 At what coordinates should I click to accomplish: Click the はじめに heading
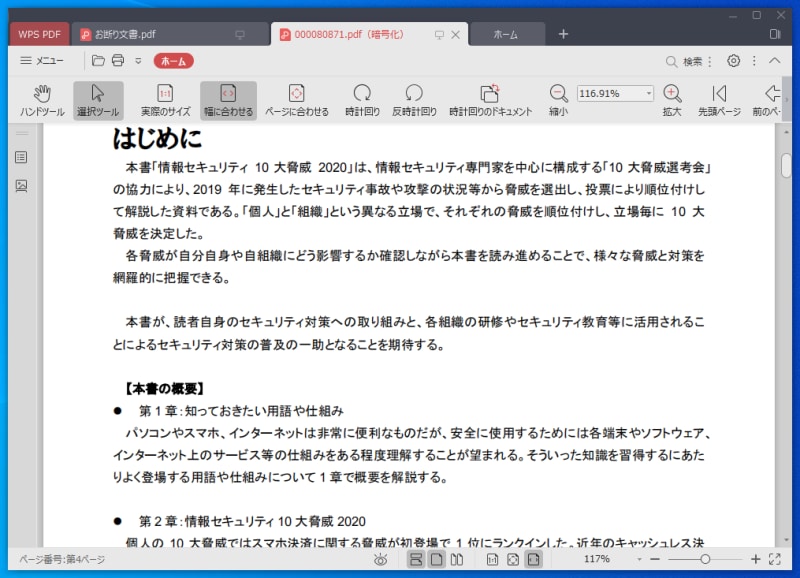157,138
